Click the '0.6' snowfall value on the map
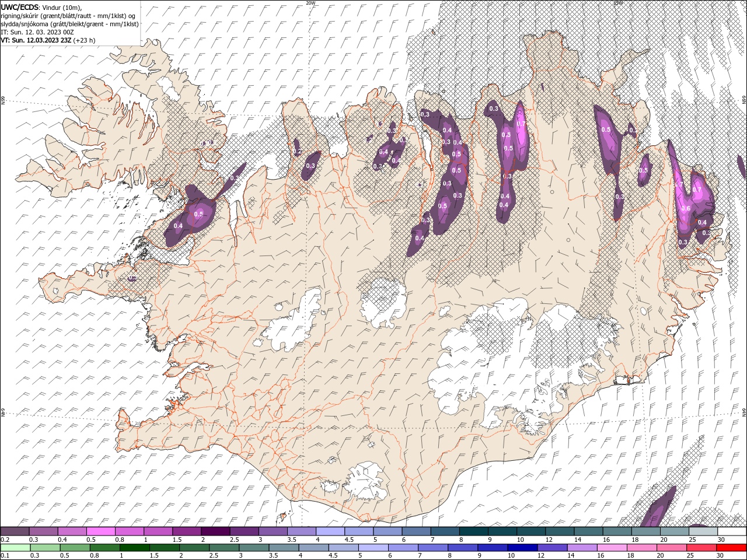This screenshot has height=560, width=747. point(686,208)
